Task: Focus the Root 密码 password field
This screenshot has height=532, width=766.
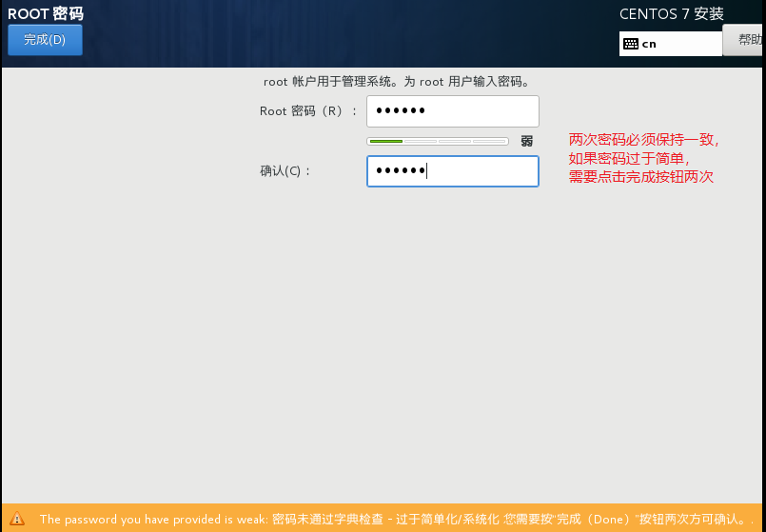Action: coord(453,111)
